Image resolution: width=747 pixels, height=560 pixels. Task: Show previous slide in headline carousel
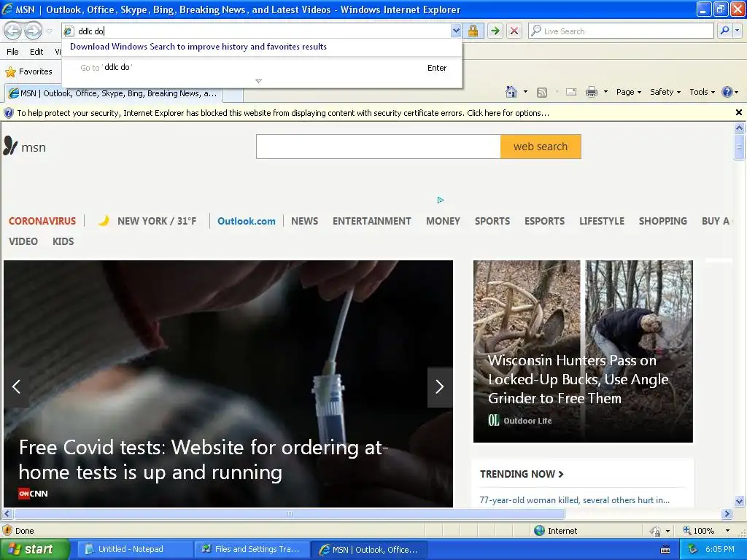[16, 386]
